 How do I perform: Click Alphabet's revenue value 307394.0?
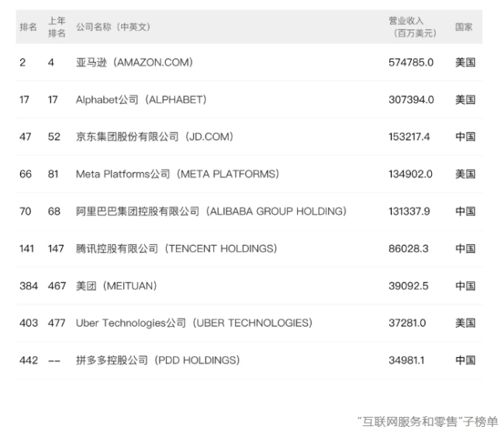411,100
